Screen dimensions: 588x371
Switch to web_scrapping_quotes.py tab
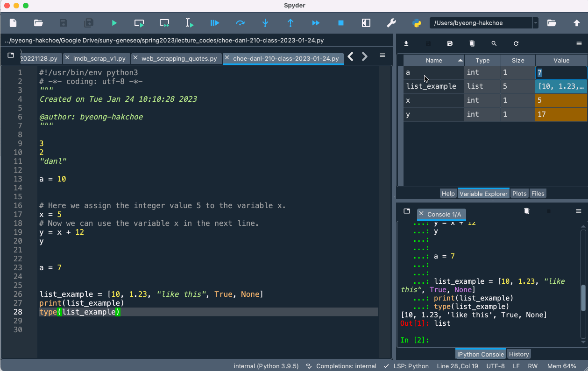pyautogui.click(x=179, y=58)
